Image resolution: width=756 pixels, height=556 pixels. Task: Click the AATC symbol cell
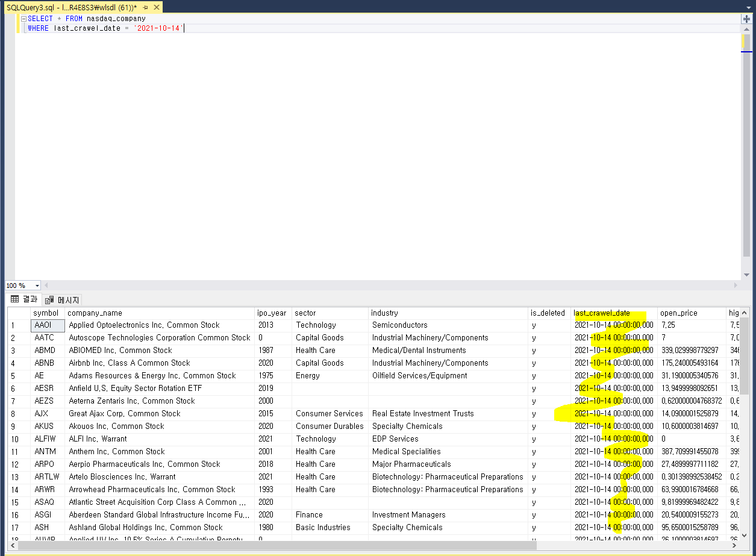tap(48, 338)
